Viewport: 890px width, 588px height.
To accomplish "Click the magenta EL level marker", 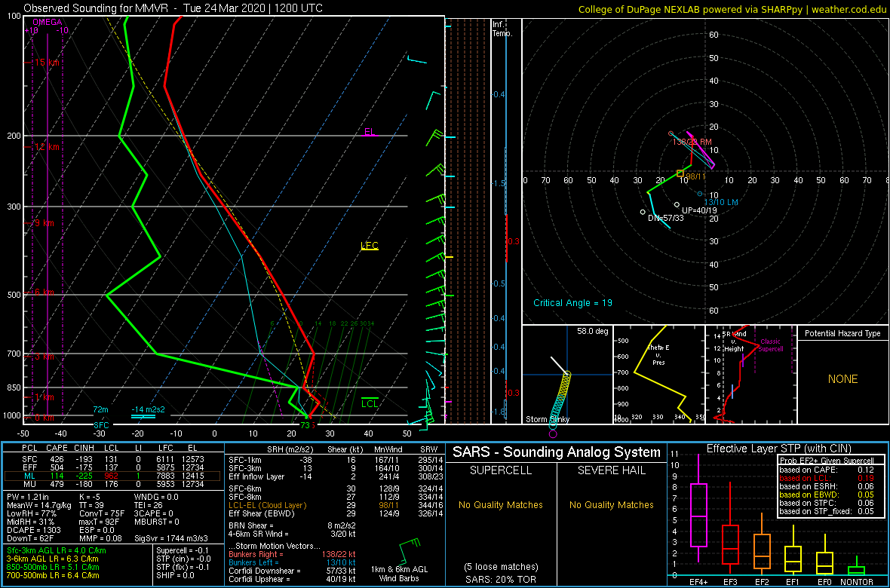I will pyautogui.click(x=370, y=132).
